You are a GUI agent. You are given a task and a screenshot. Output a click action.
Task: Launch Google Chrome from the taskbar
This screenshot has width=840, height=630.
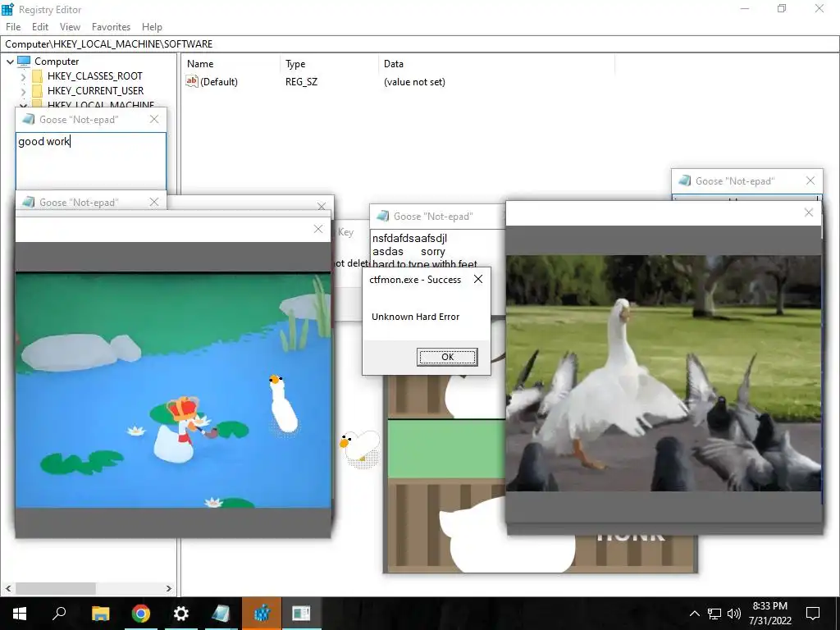140,614
